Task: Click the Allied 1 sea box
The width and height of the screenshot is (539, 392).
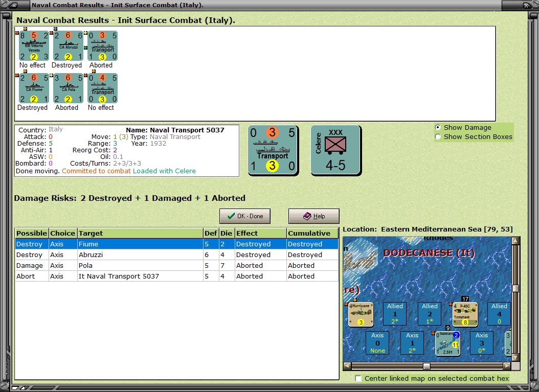Action: pos(395,314)
